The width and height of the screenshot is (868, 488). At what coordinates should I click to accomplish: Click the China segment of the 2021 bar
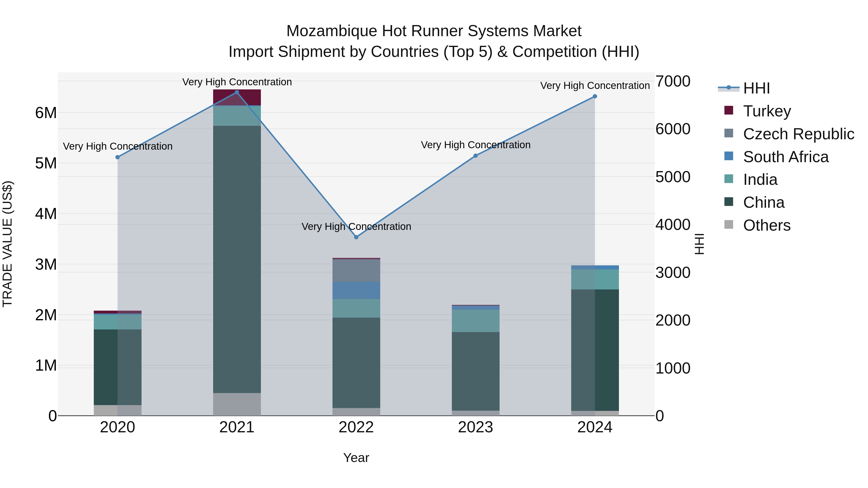(x=237, y=259)
